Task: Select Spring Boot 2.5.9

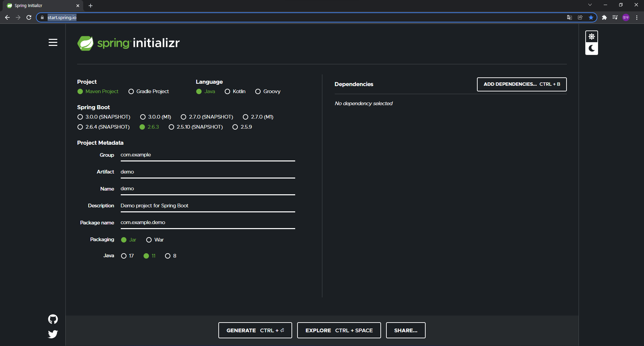Action: (x=242, y=127)
